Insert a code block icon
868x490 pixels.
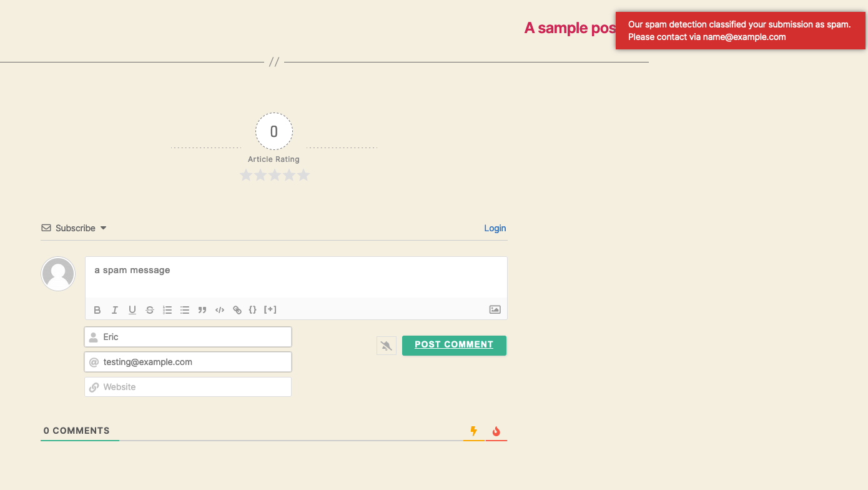[220, 310]
